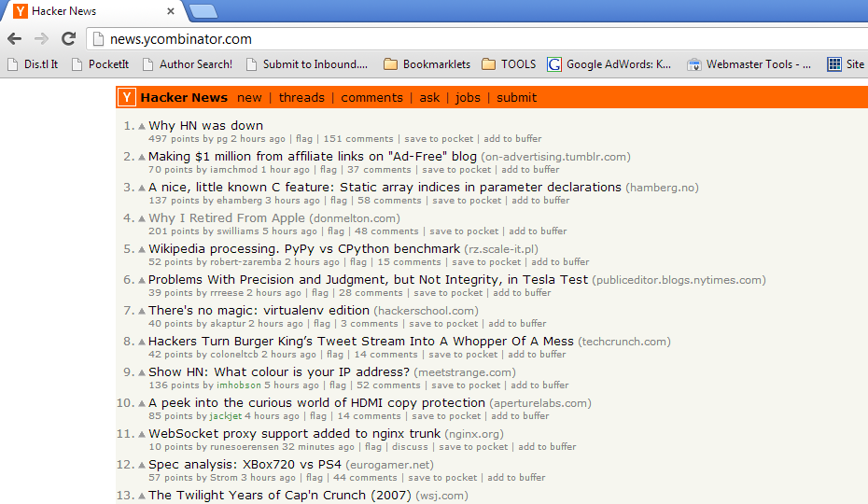This screenshot has width=868, height=504.
Task: Open a new browser tab
Action: (203, 11)
